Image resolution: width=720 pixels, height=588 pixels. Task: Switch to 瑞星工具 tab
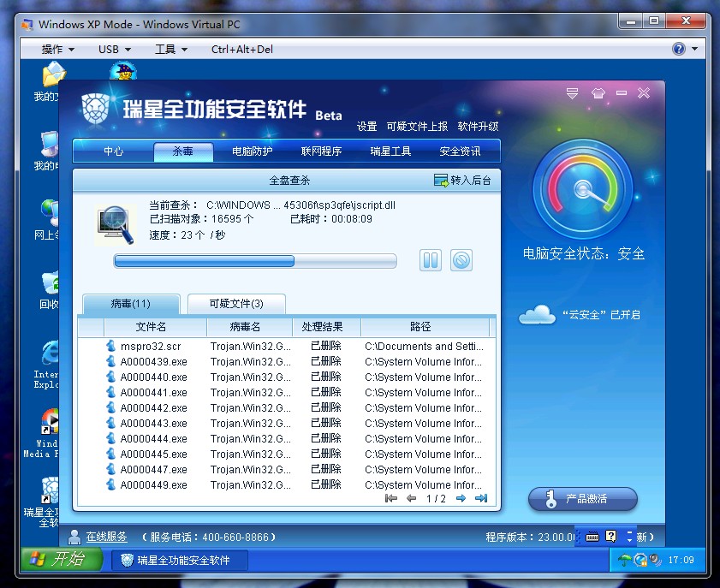tap(390, 151)
